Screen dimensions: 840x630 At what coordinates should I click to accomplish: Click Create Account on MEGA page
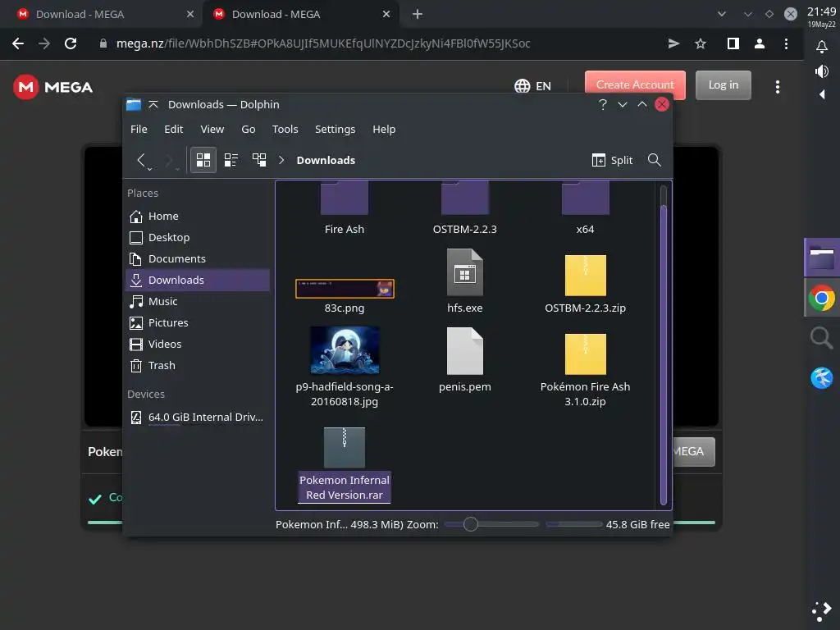(635, 84)
